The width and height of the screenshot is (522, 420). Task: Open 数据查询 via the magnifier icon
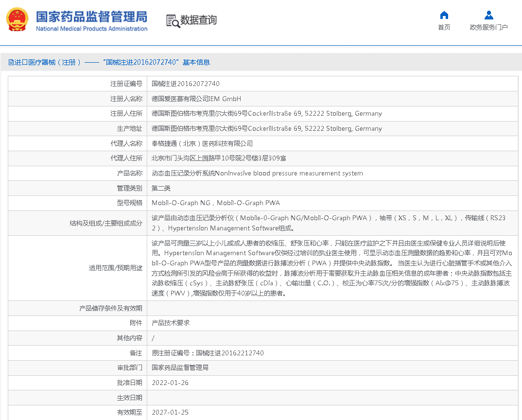tap(173, 21)
